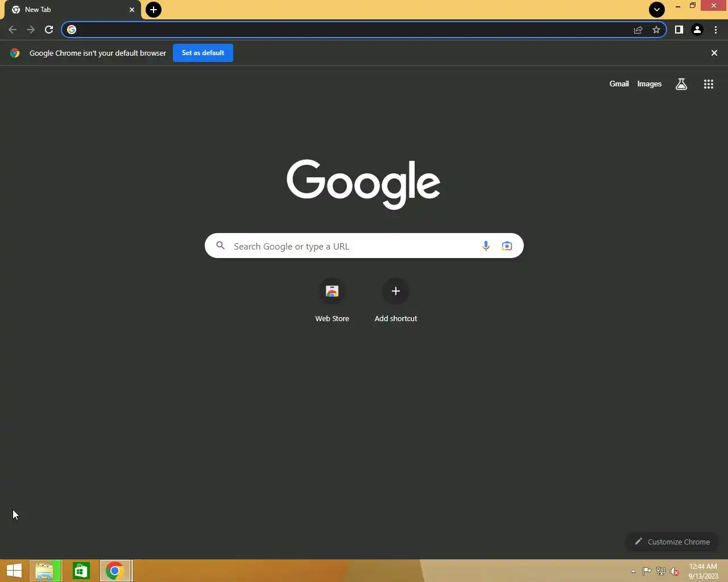The height and width of the screenshot is (582, 728).
Task: Click the Google logo
Action: pyautogui.click(x=363, y=184)
